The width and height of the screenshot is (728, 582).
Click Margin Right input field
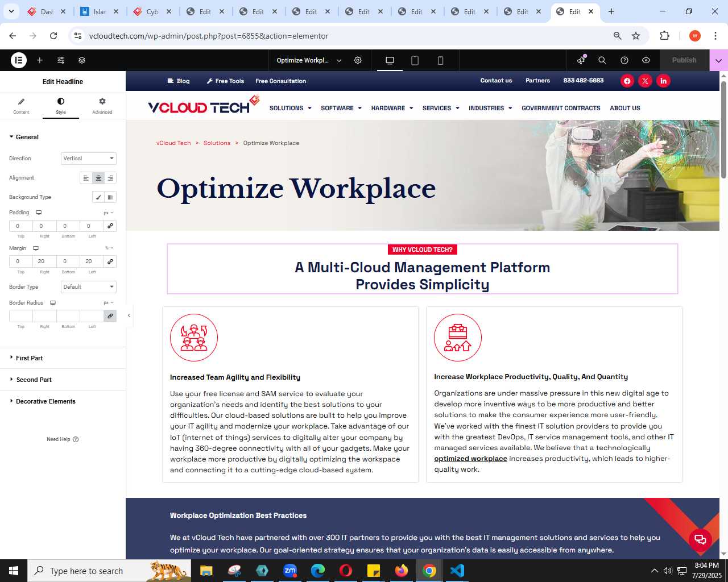coord(44,261)
